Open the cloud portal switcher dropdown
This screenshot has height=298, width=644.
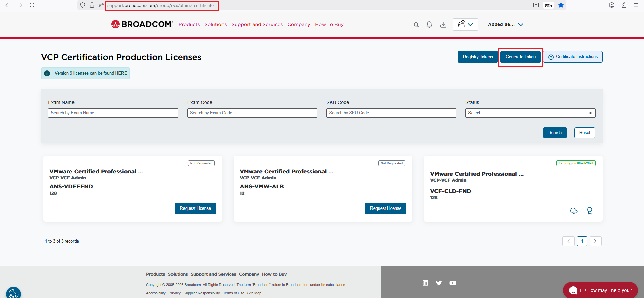[465, 24]
